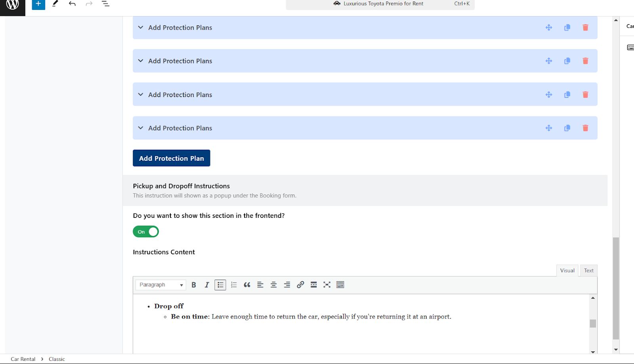Toggle Bold formatting in the editor

(194, 285)
